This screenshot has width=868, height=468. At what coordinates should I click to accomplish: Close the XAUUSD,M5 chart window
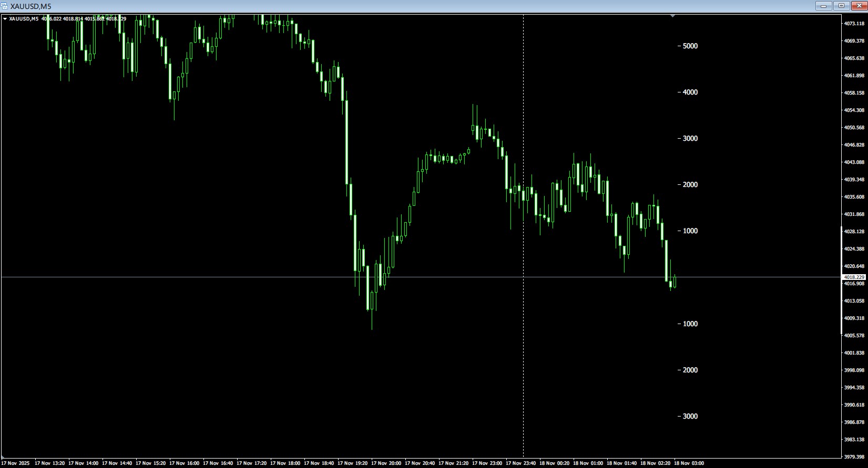pyautogui.click(x=859, y=6)
